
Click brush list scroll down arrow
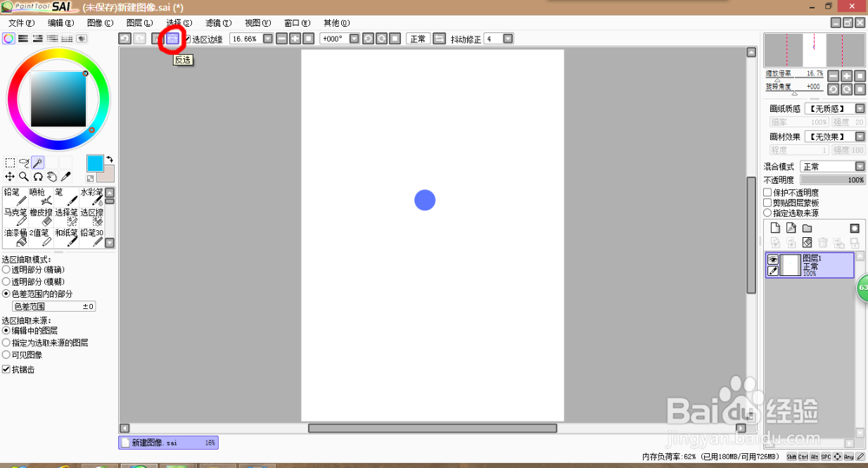pos(109,242)
